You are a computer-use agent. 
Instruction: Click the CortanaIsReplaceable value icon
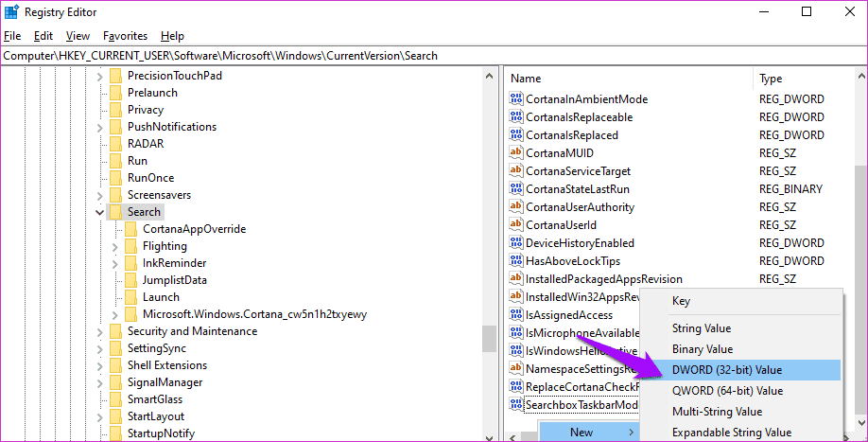tap(516, 116)
